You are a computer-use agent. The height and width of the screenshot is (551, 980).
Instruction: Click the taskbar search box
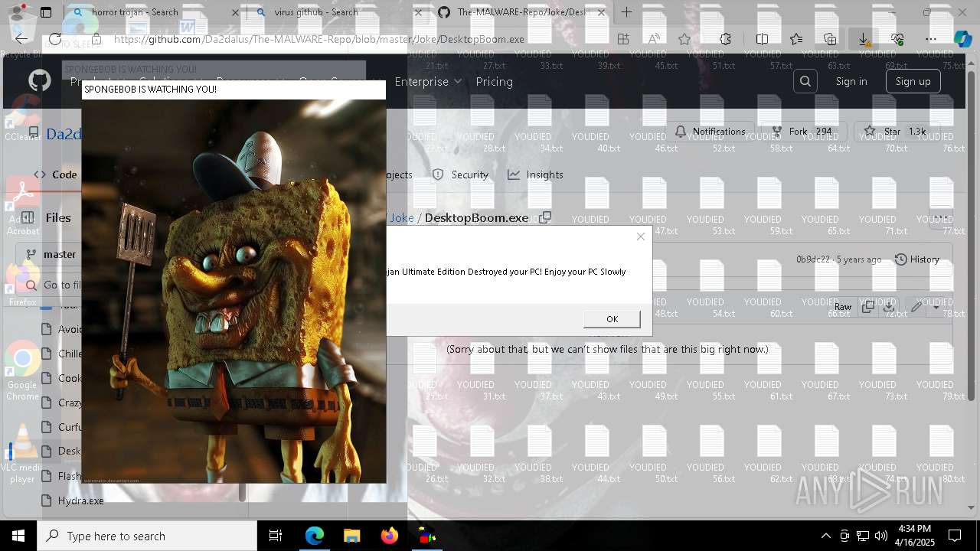[x=147, y=536]
